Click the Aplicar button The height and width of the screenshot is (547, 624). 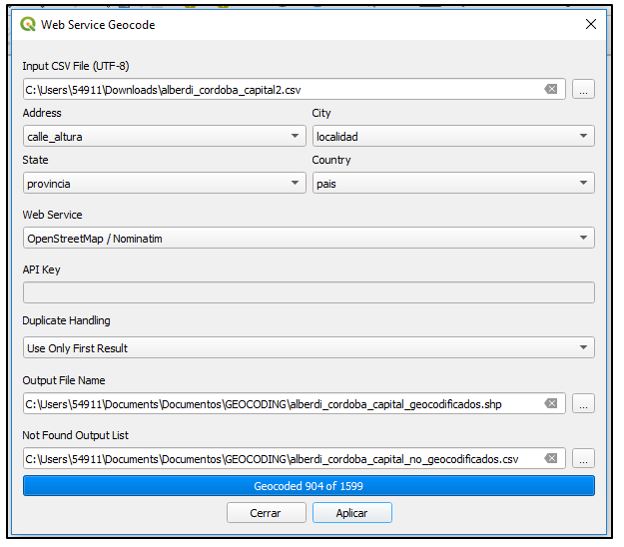[352, 512]
